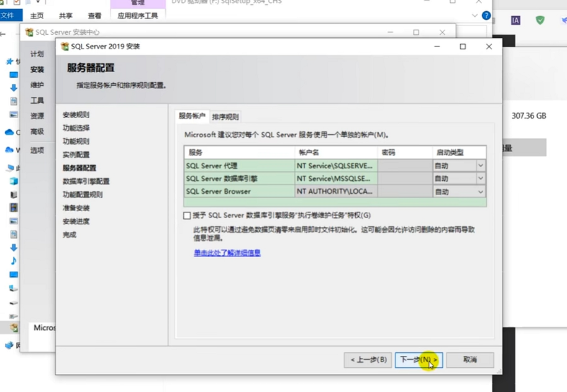Viewport: 567px width, 392px height.
Task: Open startup type dropdown for SQL Server 数据库引擎
Action: (481, 178)
